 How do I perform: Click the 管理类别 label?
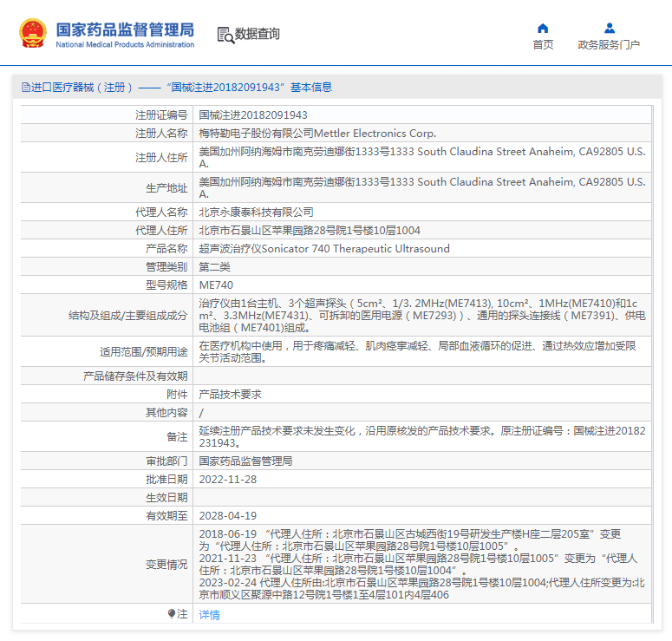[x=166, y=266]
